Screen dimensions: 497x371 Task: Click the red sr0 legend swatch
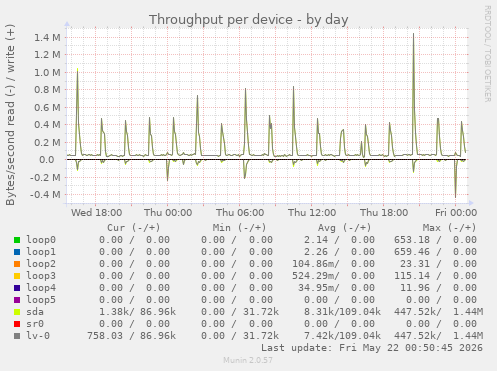(x=17, y=324)
